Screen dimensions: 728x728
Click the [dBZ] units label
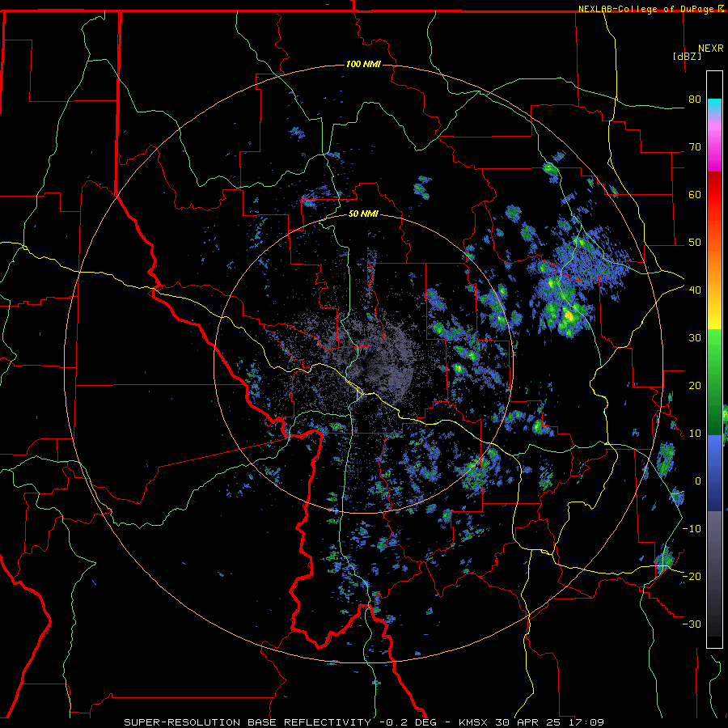[687, 56]
